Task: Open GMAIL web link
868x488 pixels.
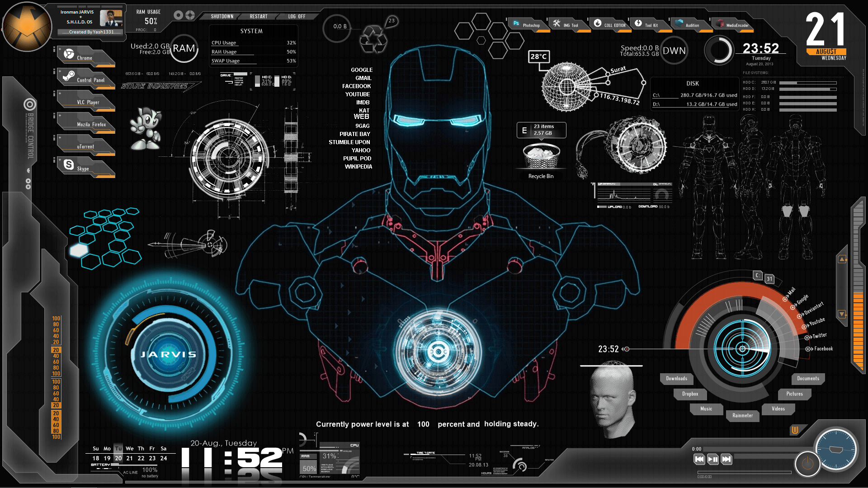Action: tap(363, 78)
